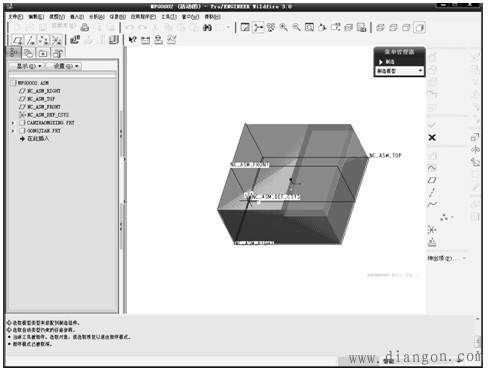This screenshot has height=371, width=489.
Task: Redraw the current view
Action: tap(245, 27)
